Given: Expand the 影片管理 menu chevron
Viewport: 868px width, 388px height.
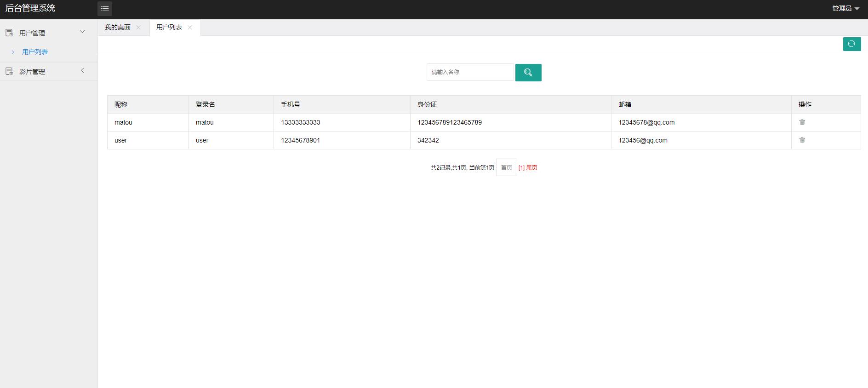Looking at the screenshot, I should (83, 70).
